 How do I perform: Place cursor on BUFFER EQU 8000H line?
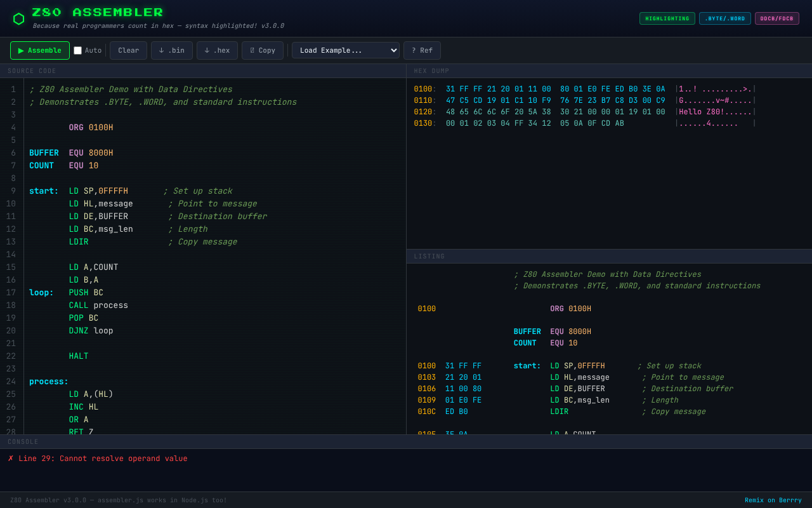pyautogui.click(x=71, y=153)
